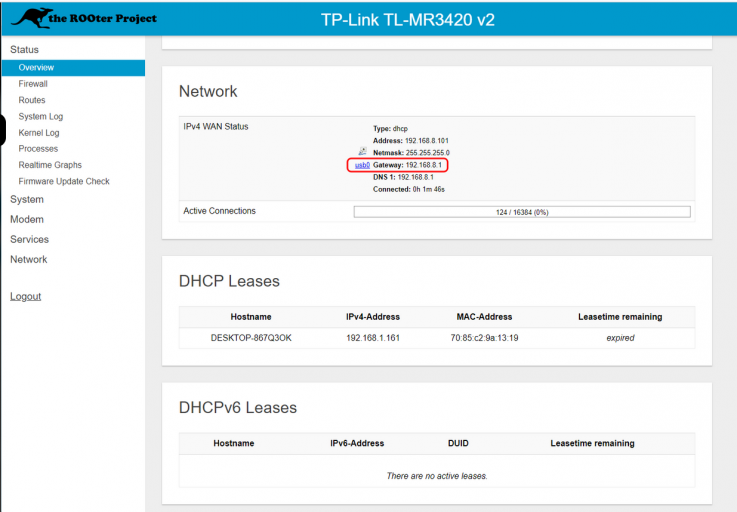This screenshot has height=512, width=737.
Task: Click the Address 192.168.8.101 line
Action: tap(411, 141)
